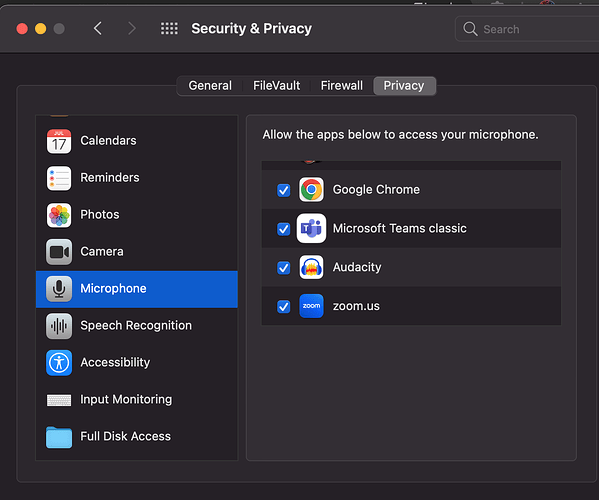Open the Firewall tab

[x=342, y=86]
